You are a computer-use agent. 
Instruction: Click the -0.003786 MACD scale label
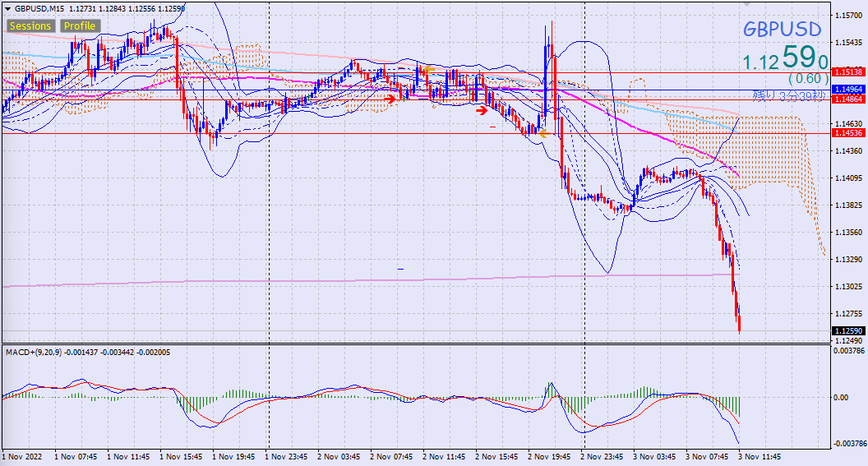tap(850, 443)
